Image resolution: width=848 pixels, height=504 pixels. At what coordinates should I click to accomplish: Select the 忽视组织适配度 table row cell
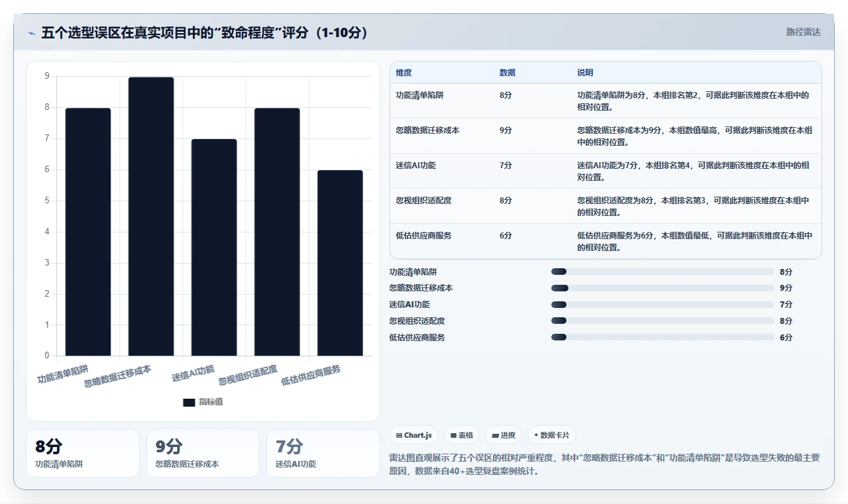click(423, 201)
